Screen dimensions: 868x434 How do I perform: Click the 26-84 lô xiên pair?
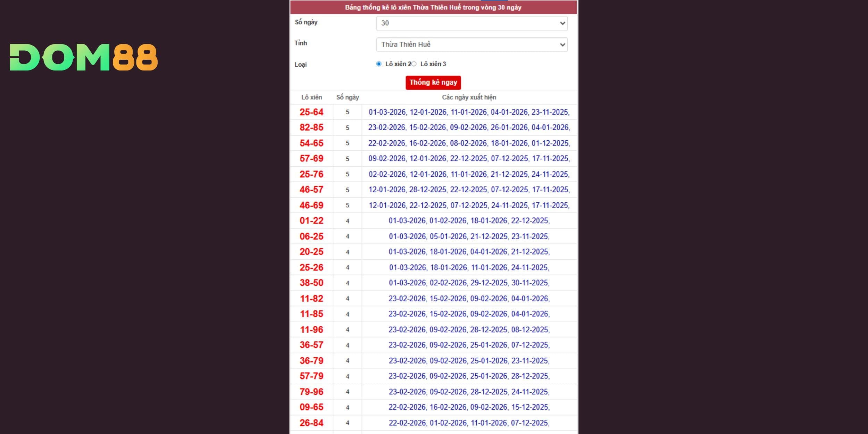tap(311, 423)
